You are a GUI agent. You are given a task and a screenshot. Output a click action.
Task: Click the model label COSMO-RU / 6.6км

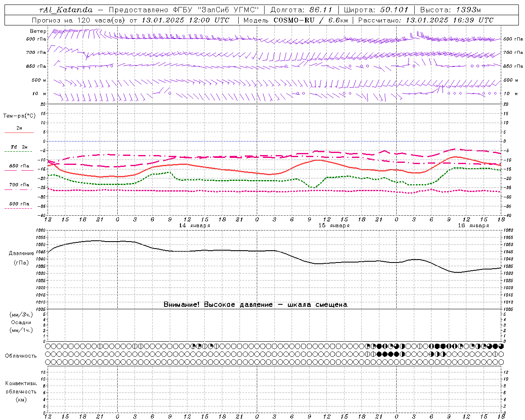(311, 20)
